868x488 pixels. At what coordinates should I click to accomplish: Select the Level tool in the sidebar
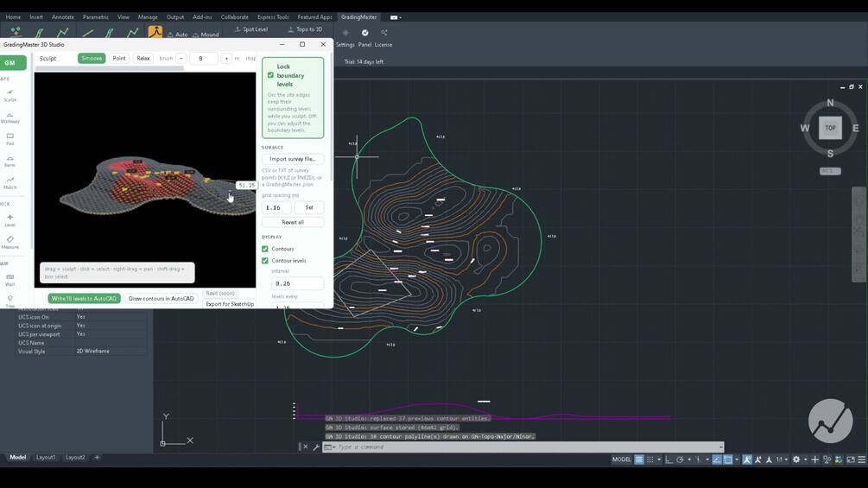click(10, 220)
